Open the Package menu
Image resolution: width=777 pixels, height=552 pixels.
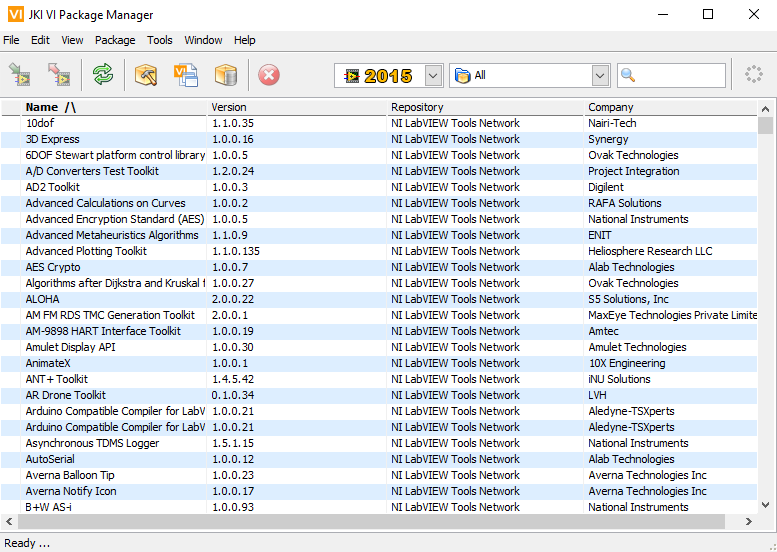115,40
